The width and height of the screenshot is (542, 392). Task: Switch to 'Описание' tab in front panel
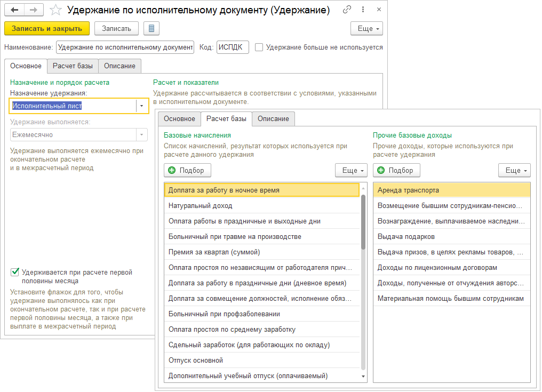[x=273, y=118]
